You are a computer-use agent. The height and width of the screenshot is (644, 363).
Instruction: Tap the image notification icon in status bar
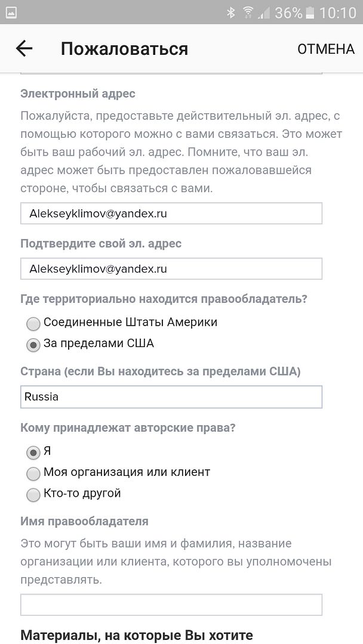[x=11, y=13]
